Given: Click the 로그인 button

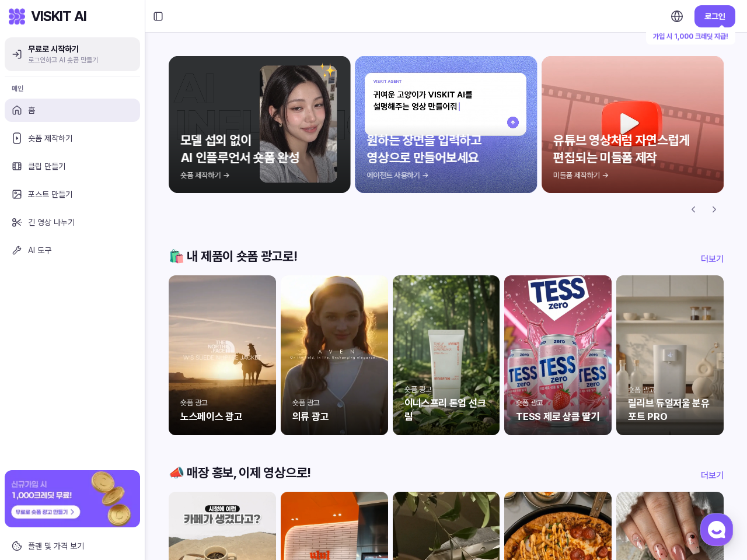Looking at the screenshot, I should [x=715, y=16].
